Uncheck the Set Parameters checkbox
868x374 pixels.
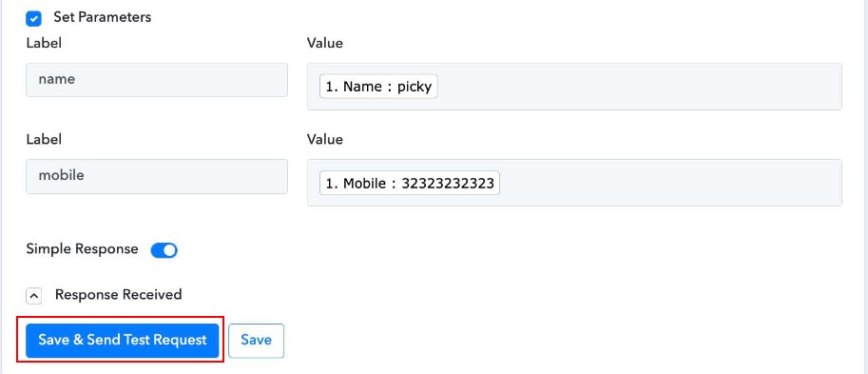(x=34, y=19)
